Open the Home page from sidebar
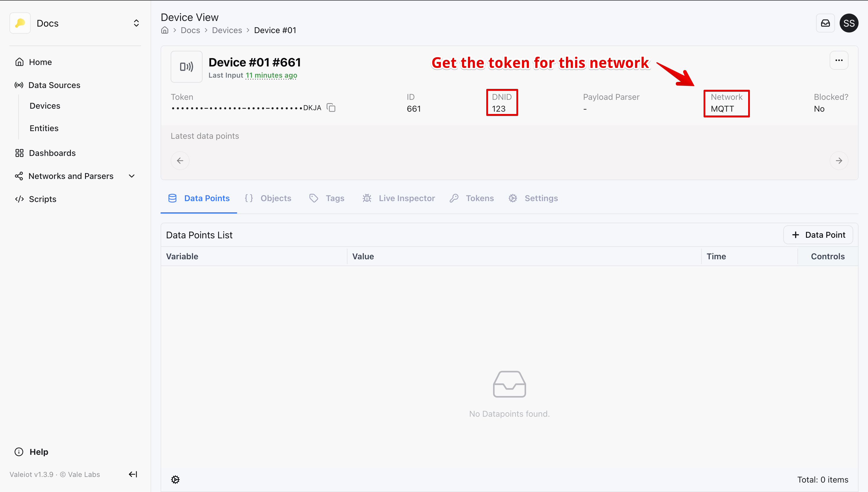The image size is (868, 492). pos(40,61)
